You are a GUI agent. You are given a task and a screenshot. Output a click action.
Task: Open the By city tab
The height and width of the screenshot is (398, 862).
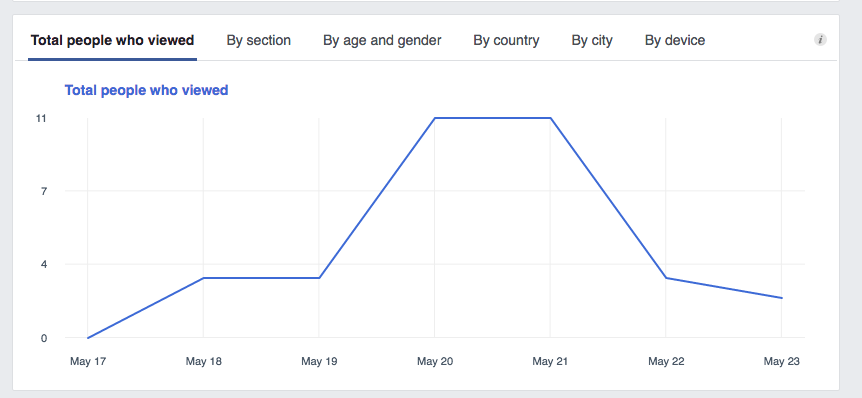point(592,41)
